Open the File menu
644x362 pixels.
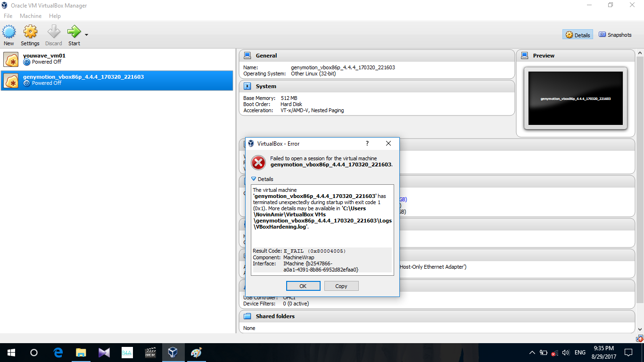coord(8,16)
